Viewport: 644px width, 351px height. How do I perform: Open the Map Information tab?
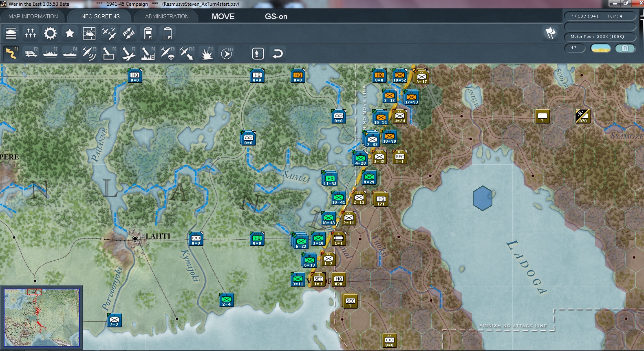33,16
